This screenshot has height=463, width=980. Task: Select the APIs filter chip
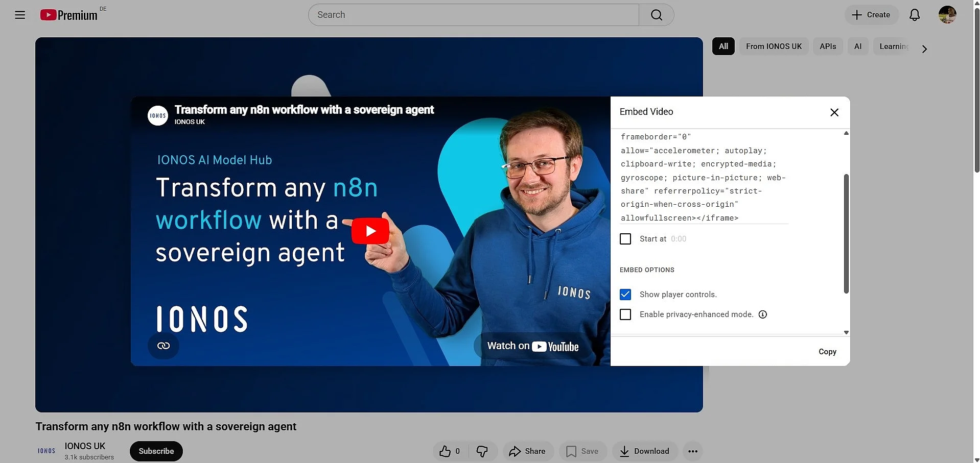pos(828,46)
